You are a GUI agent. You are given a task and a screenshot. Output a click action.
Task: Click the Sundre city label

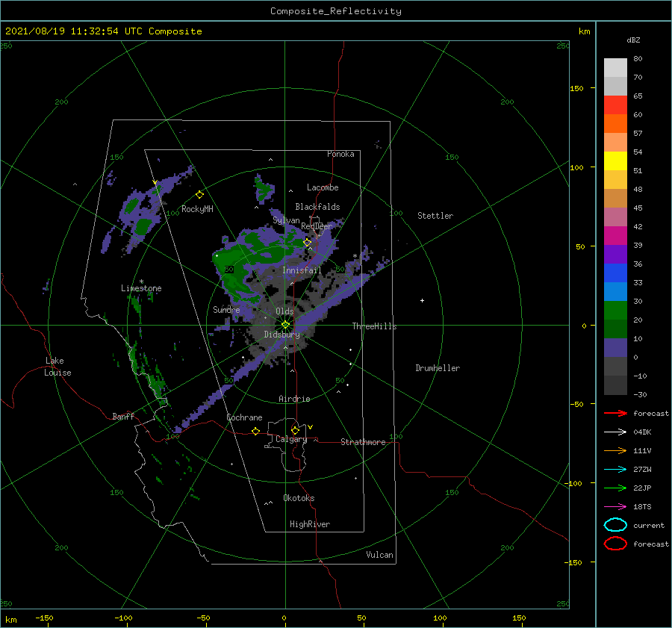[x=226, y=309]
